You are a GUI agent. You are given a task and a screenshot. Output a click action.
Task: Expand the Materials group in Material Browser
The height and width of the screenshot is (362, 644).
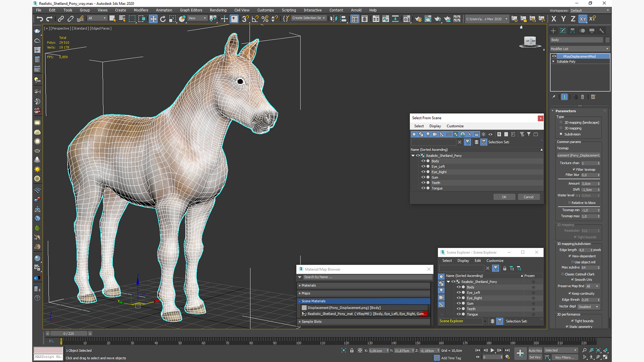[x=300, y=286]
